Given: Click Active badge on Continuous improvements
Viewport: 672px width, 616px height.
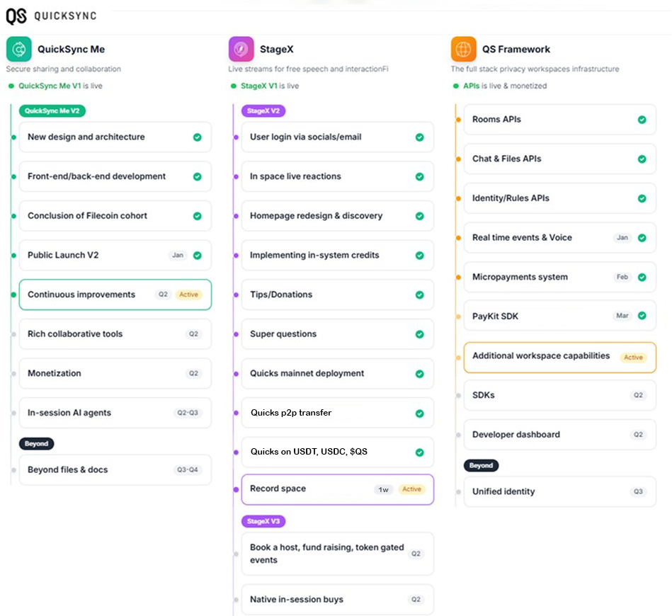Looking at the screenshot, I should tap(188, 295).
